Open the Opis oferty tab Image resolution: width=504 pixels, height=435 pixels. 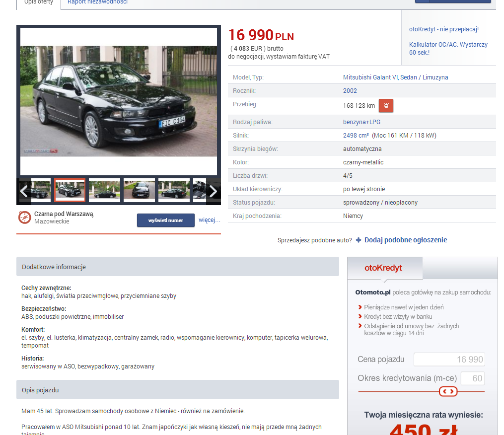pyautogui.click(x=39, y=2)
